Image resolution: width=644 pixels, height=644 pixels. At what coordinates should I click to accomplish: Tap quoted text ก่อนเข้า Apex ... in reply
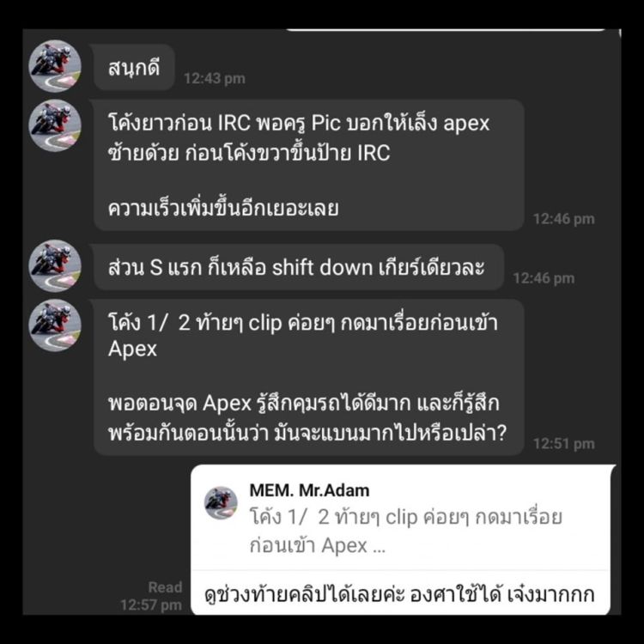(x=318, y=546)
